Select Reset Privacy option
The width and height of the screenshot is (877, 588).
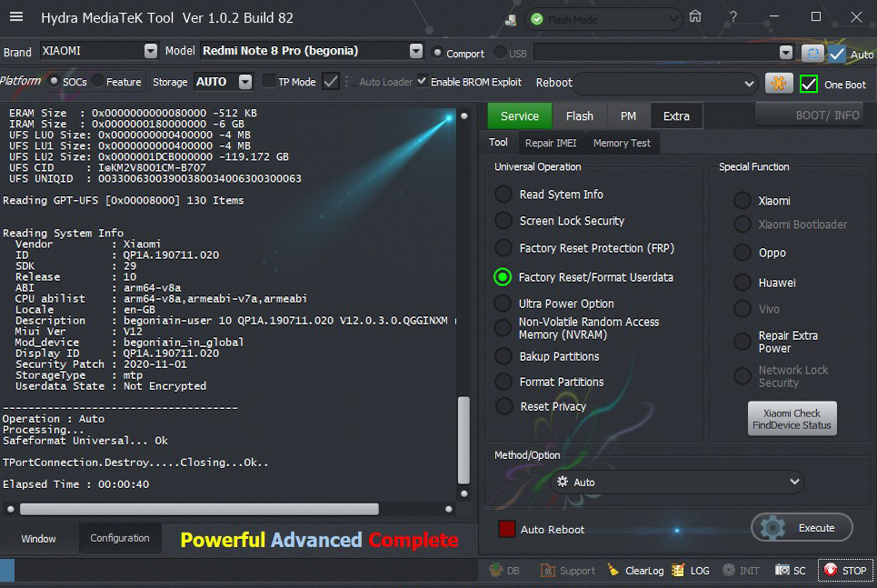(x=503, y=406)
